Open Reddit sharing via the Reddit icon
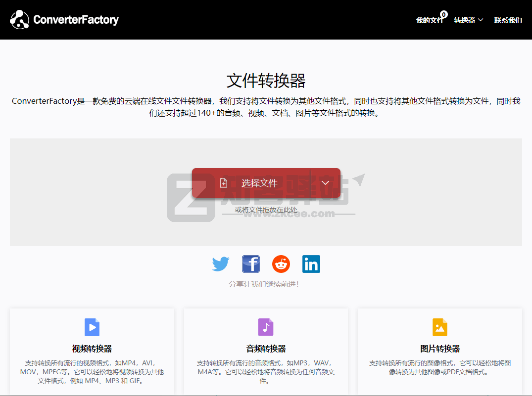 point(281,264)
